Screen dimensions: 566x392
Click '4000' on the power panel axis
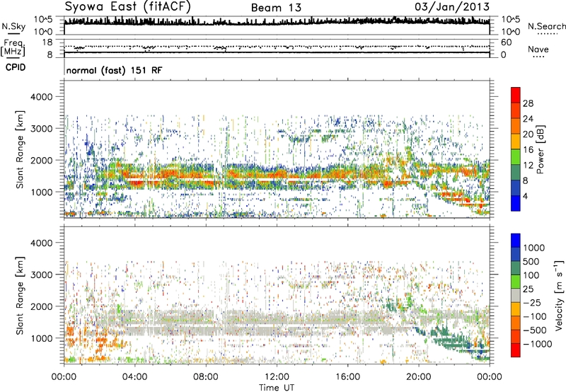[41, 97]
